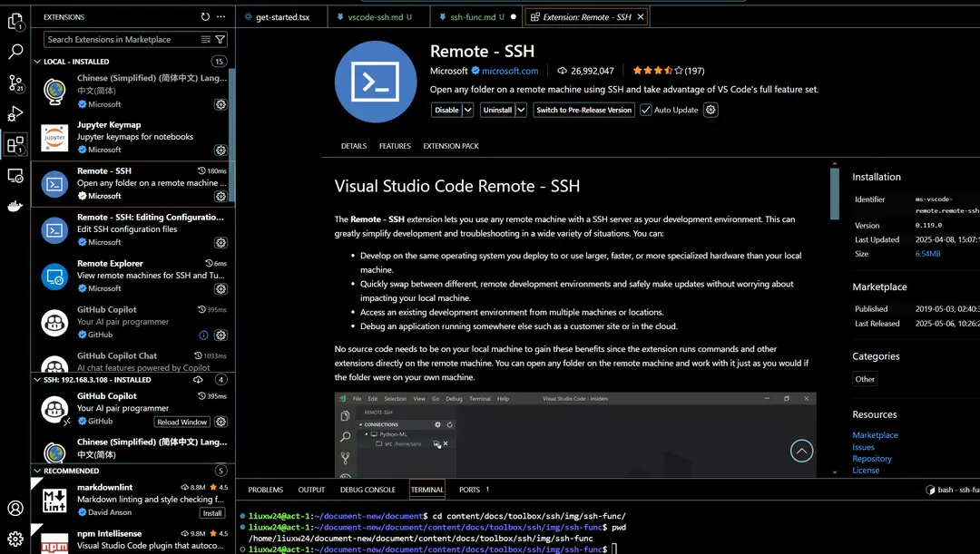Open the Extensions view icon
The height and width of the screenshot is (554, 980).
(15, 145)
